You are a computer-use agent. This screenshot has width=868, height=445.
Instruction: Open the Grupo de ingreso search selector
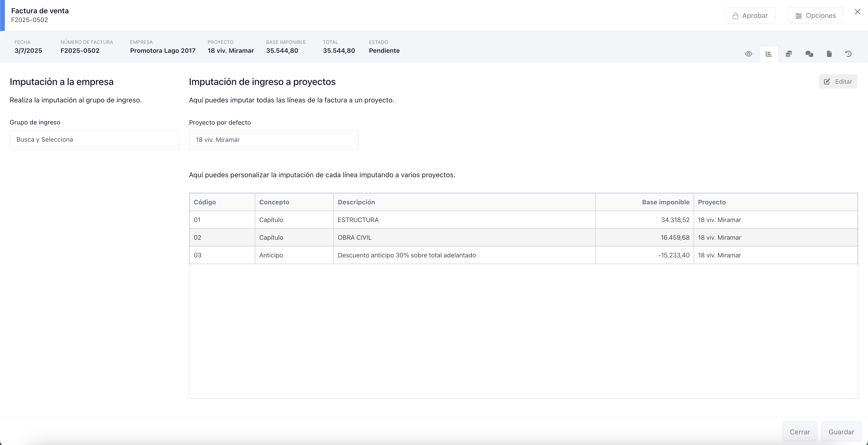pos(94,140)
